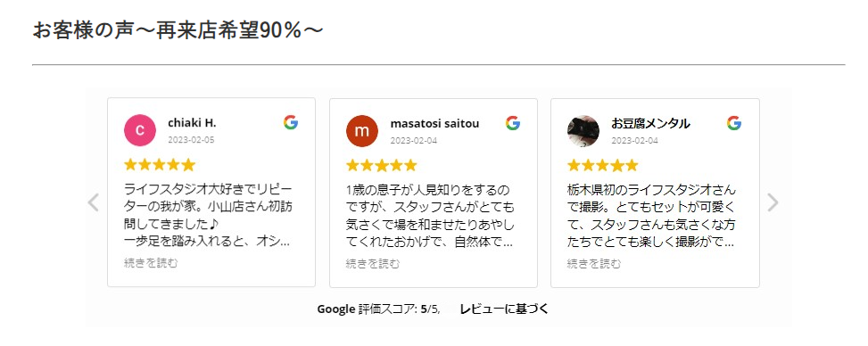Expand masatosi saitou review via 続きを読む

click(373, 264)
